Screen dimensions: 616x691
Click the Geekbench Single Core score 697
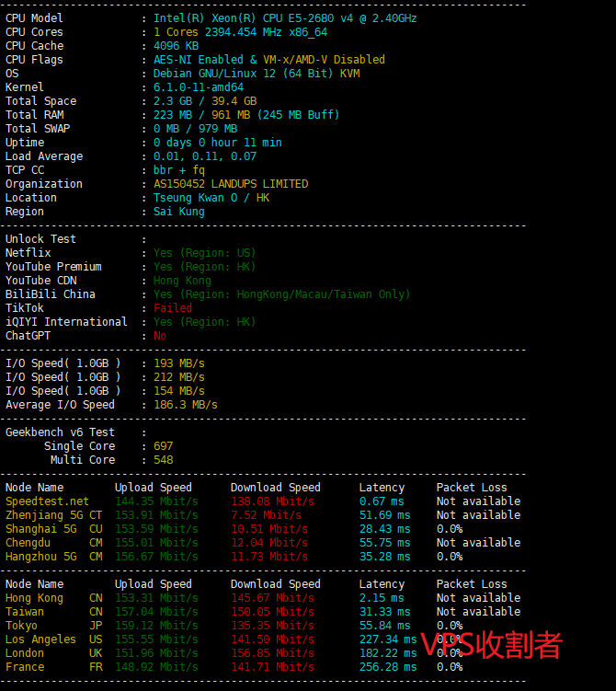click(x=163, y=446)
